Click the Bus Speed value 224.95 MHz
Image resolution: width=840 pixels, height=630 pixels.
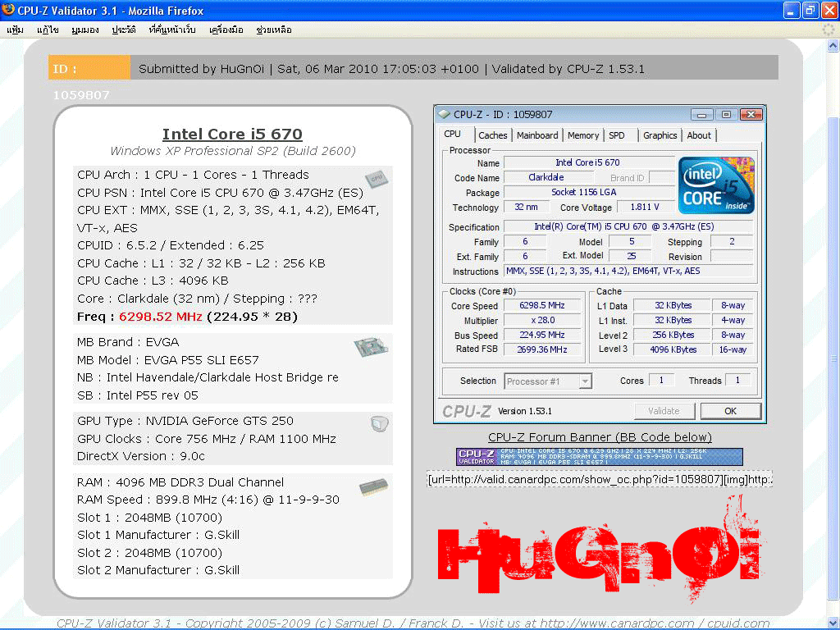(541, 335)
